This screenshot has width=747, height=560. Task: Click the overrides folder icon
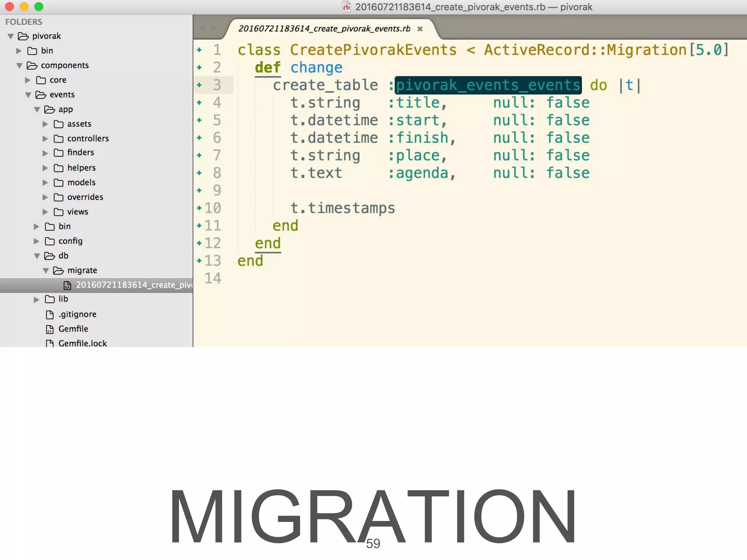(x=58, y=197)
